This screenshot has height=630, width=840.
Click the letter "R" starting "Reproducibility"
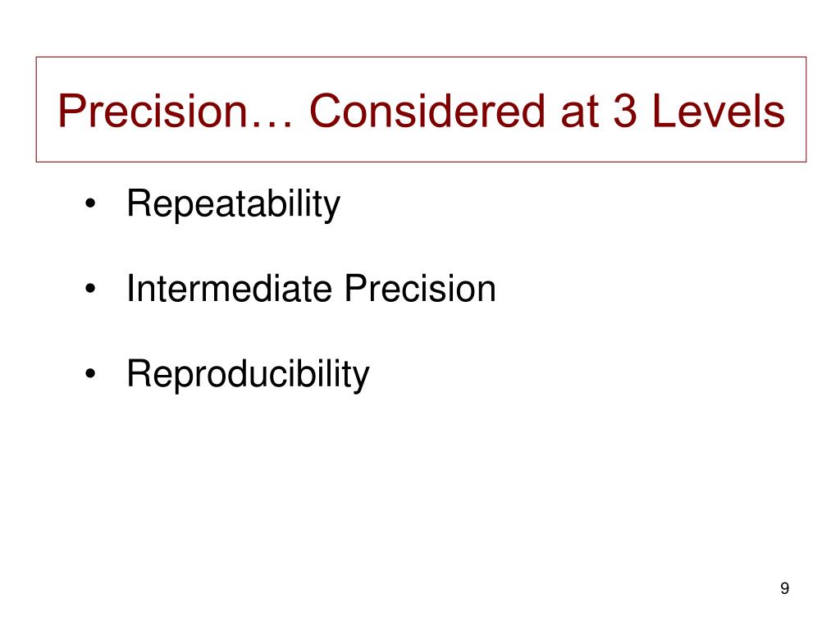pos(139,373)
